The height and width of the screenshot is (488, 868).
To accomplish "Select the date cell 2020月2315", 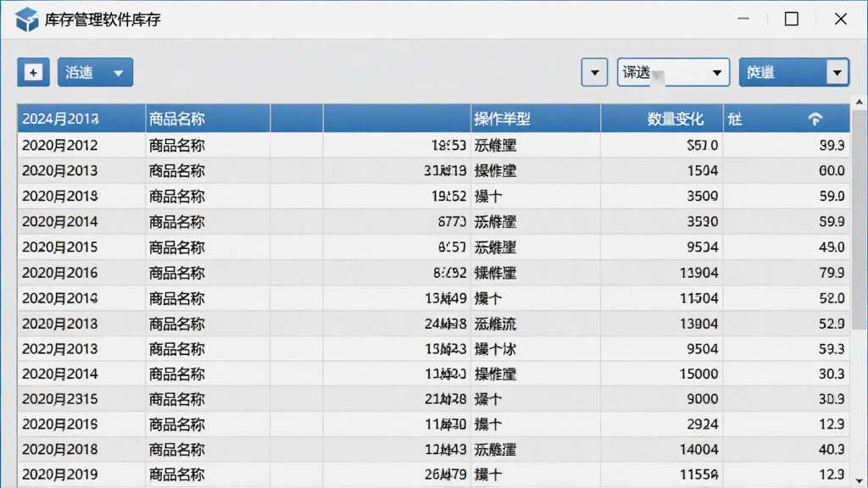I will [x=60, y=399].
